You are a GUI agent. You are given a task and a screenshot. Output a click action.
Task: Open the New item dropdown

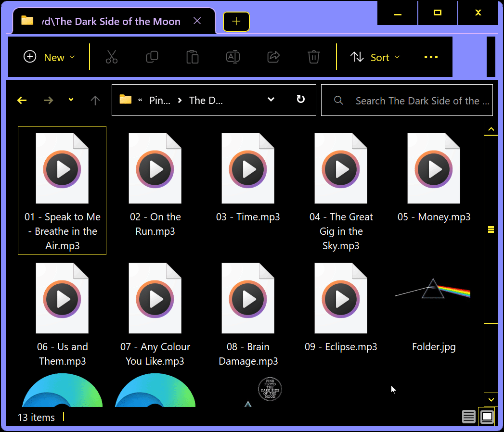point(50,57)
